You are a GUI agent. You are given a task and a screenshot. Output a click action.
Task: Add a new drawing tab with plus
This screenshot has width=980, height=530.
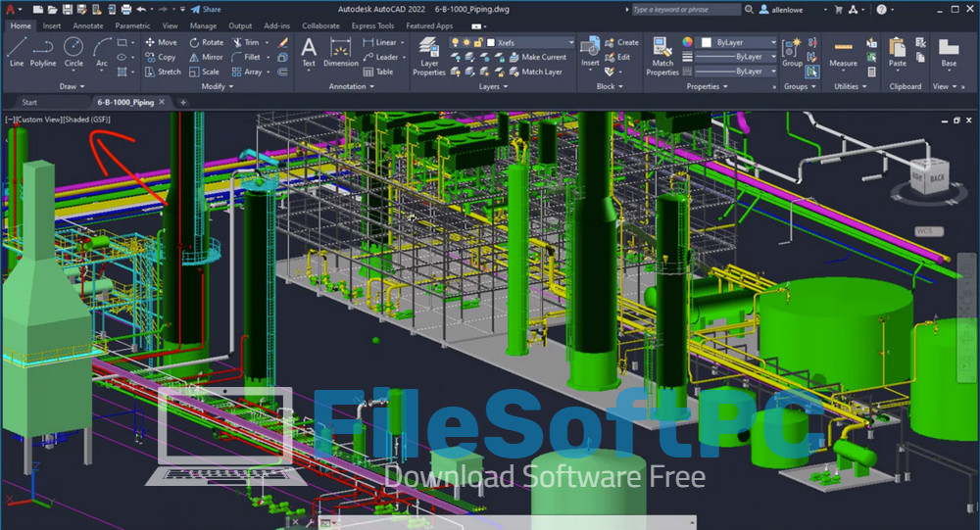[183, 102]
